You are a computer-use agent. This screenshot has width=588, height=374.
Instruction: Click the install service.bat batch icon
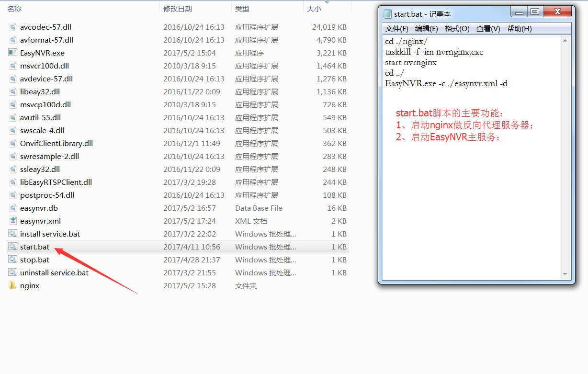pyautogui.click(x=12, y=234)
